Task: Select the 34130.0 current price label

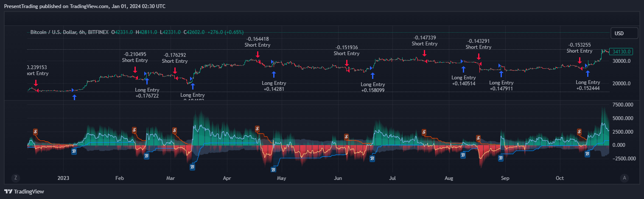Action: pyautogui.click(x=621, y=52)
